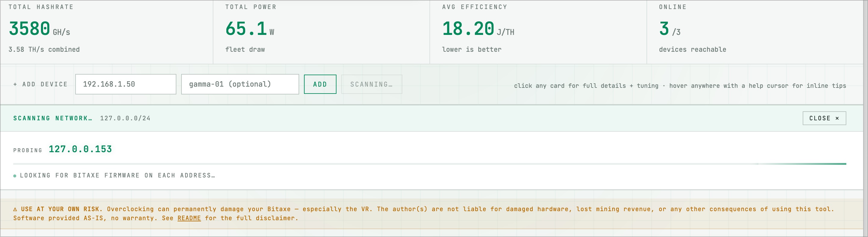The height and width of the screenshot is (237, 868).
Task: Click the 'devices reachable' caption
Action: 693,50
